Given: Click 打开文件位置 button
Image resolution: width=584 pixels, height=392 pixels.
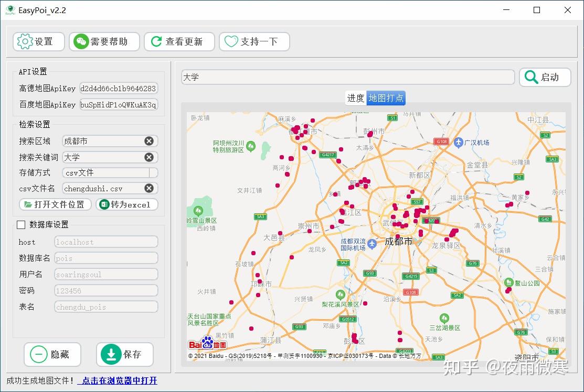Looking at the screenshot, I should click(55, 204).
